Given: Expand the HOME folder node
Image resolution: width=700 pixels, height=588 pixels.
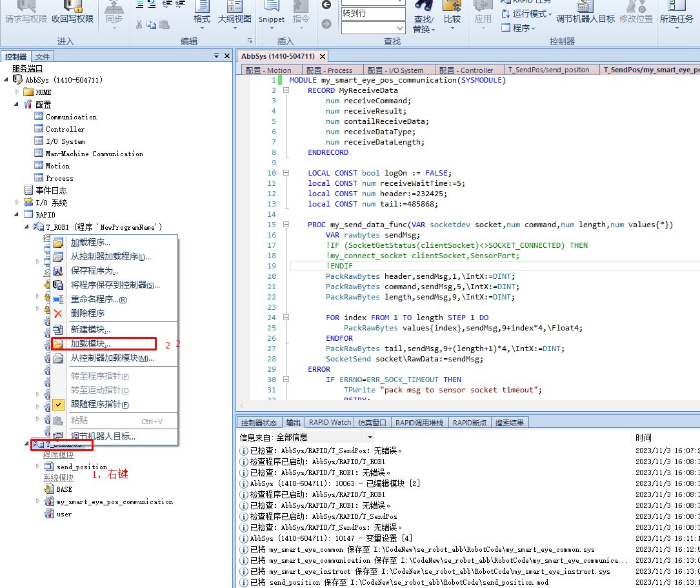Looking at the screenshot, I should tap(17, 92).
